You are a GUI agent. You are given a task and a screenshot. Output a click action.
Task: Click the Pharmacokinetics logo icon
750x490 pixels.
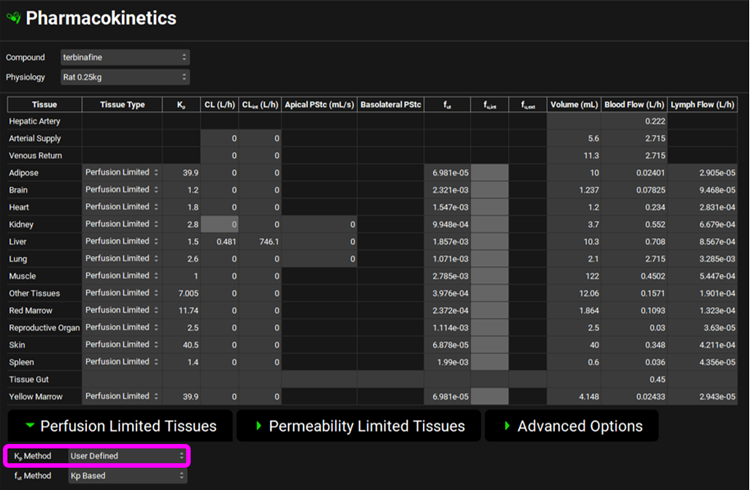(x=13, y=19)
